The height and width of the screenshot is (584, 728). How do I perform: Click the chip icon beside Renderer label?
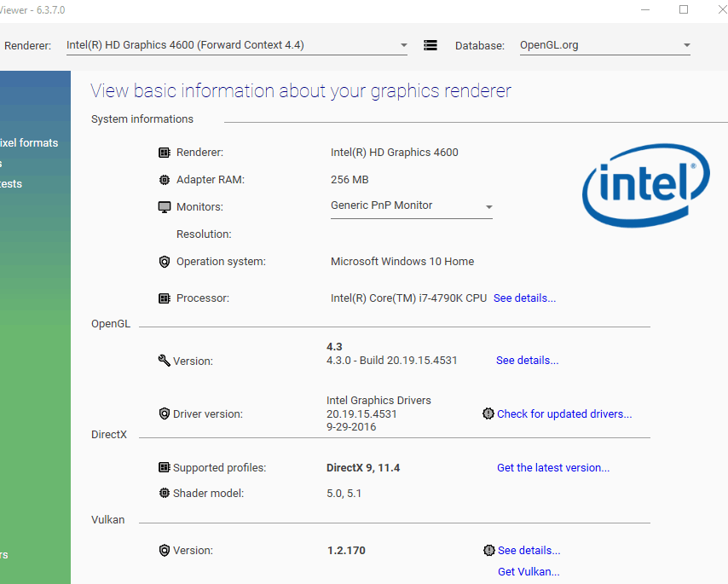[x=165, y=153]
